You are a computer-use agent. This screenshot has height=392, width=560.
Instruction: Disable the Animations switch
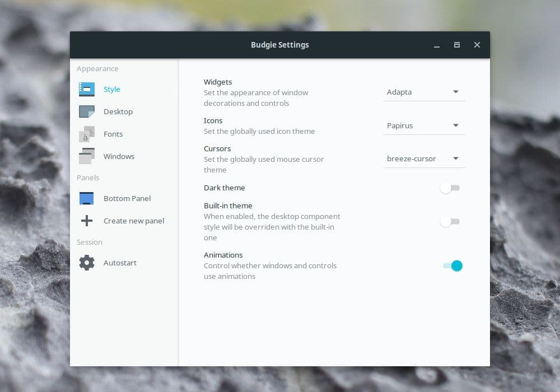(452, 266)
